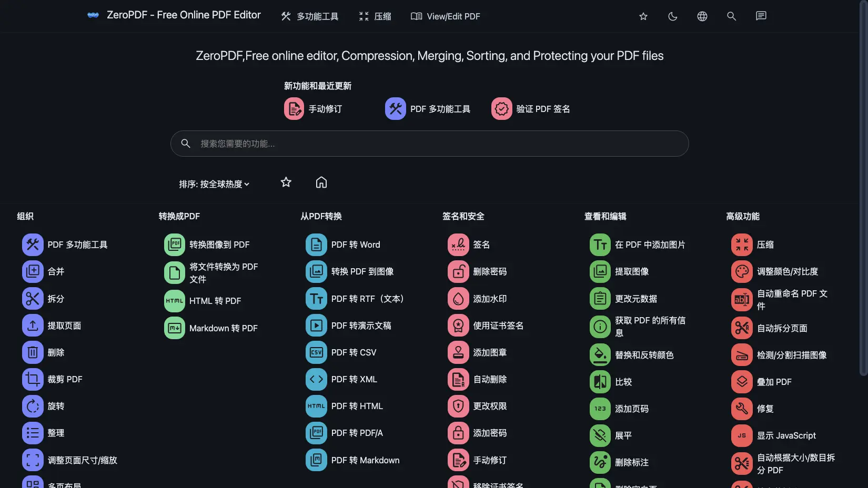Select the 拆分 scissors icon
Viewport: 868px width, 488px height.
33,299
